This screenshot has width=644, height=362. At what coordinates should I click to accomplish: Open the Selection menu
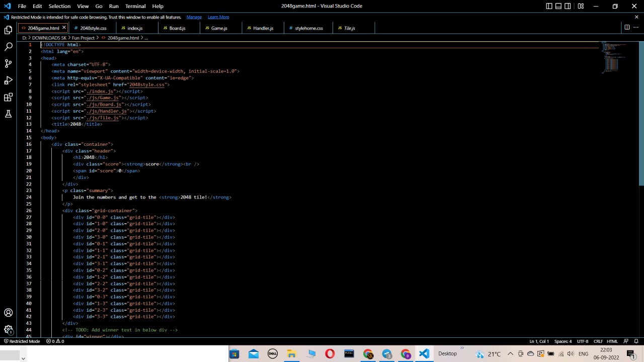tap(59, 6)
